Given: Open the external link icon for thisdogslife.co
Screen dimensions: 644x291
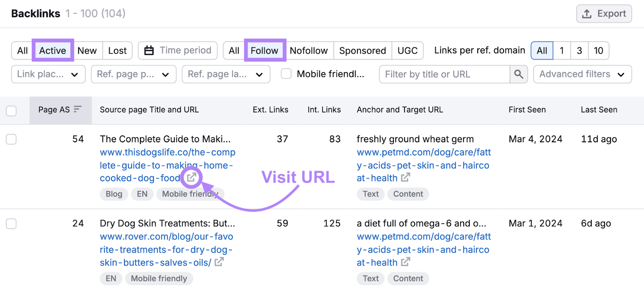Looking at the screenshot, I should 191,177.
